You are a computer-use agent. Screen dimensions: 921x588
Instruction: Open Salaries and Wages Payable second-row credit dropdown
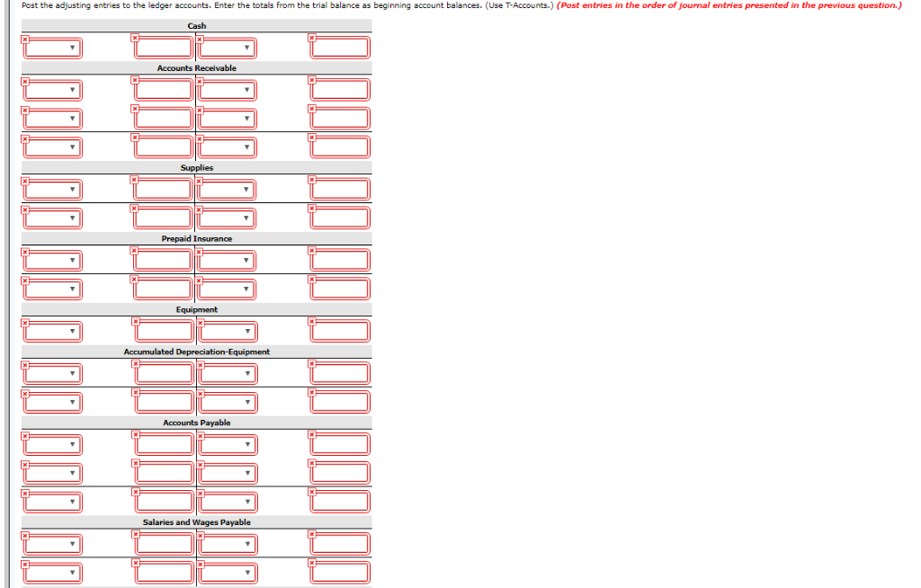[x=228, y=573]
